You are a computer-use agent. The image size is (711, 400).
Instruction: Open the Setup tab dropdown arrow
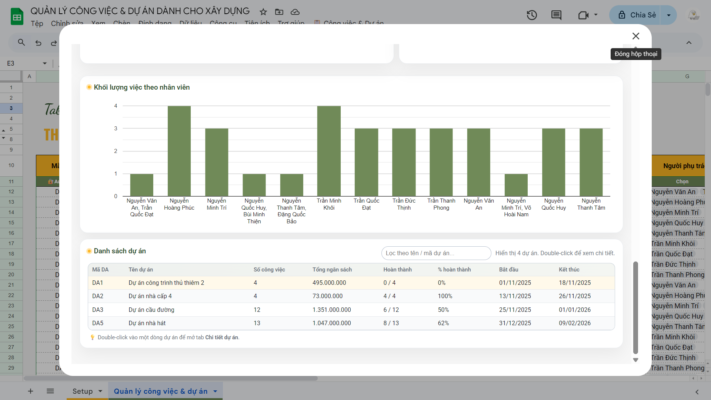tap(99, 391)
